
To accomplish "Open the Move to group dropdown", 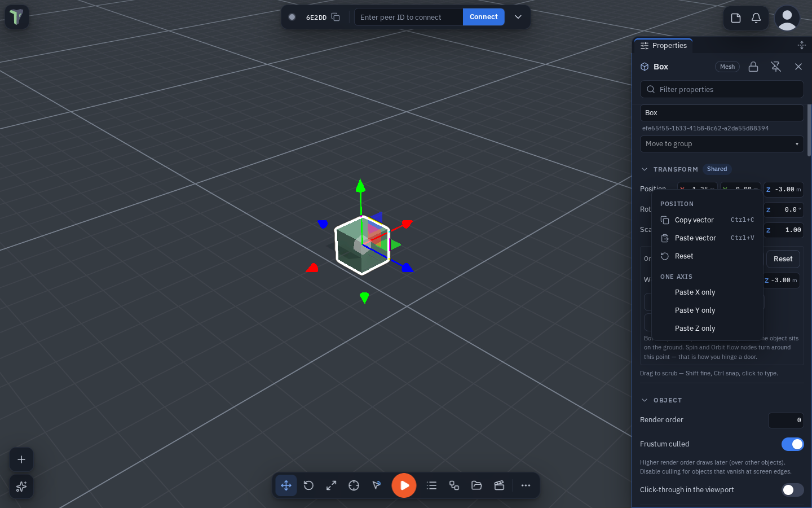I will (x=722, y=144).
